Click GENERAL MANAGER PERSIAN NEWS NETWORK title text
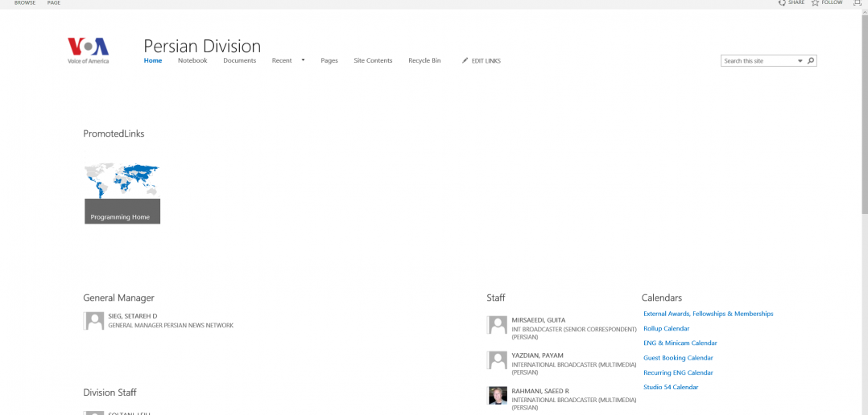This screenshot has height=415, width=868. coord(171,326)
